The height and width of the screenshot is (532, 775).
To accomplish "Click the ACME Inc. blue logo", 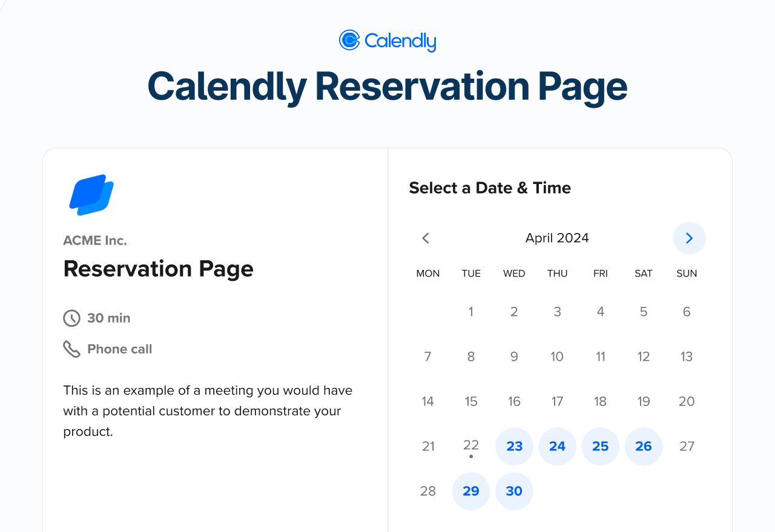I will (91, 195).
